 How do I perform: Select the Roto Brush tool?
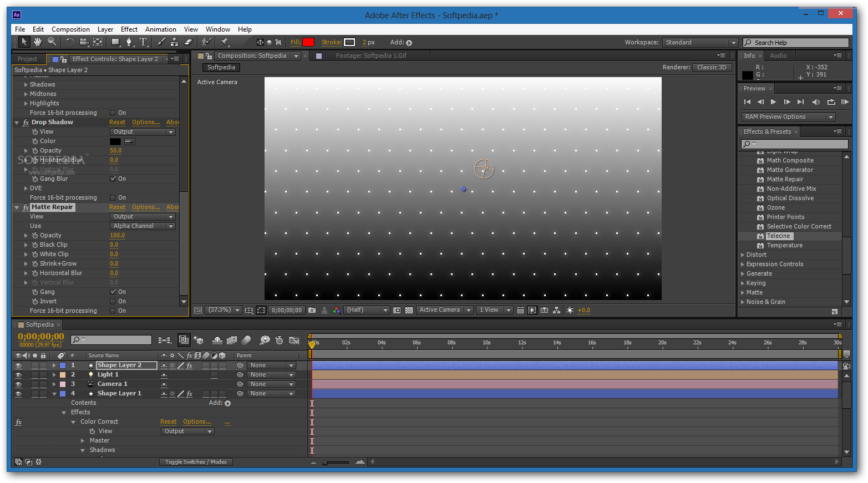206,42
